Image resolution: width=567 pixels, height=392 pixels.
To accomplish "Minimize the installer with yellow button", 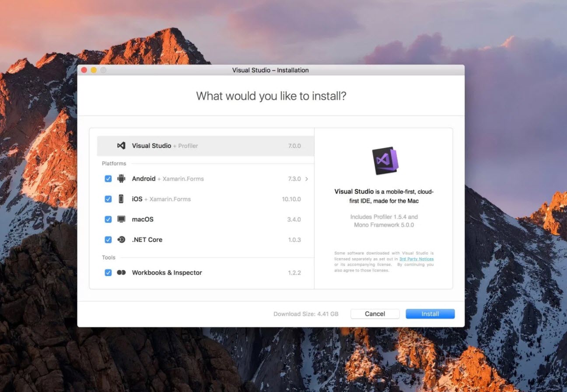I will [94, 70].
